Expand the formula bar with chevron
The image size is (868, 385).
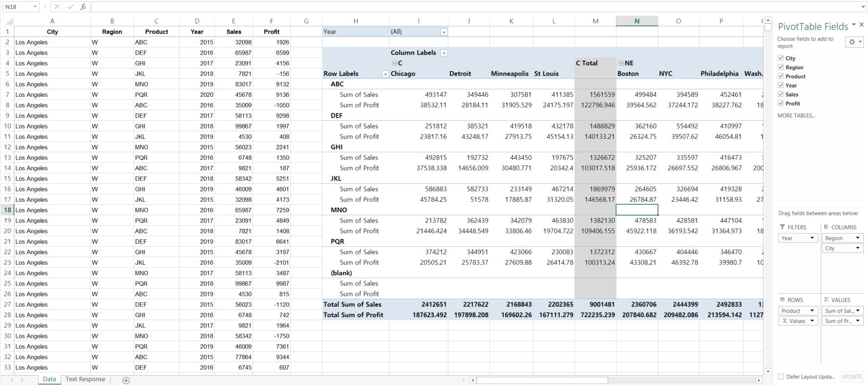[863, 7]
